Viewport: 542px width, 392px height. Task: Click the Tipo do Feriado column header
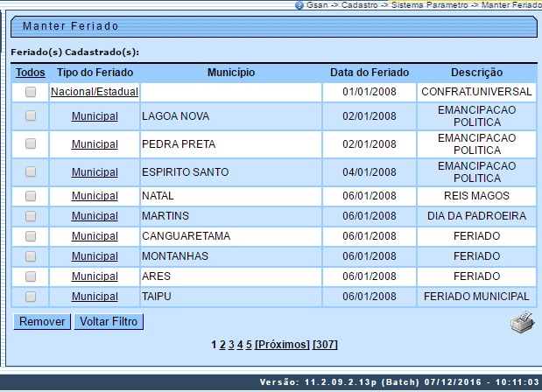(95, 73)
